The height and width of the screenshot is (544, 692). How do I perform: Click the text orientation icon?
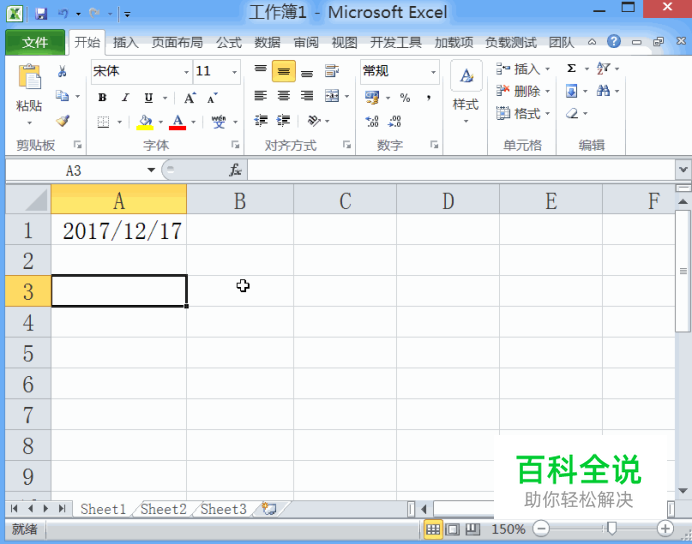point(314,120)
